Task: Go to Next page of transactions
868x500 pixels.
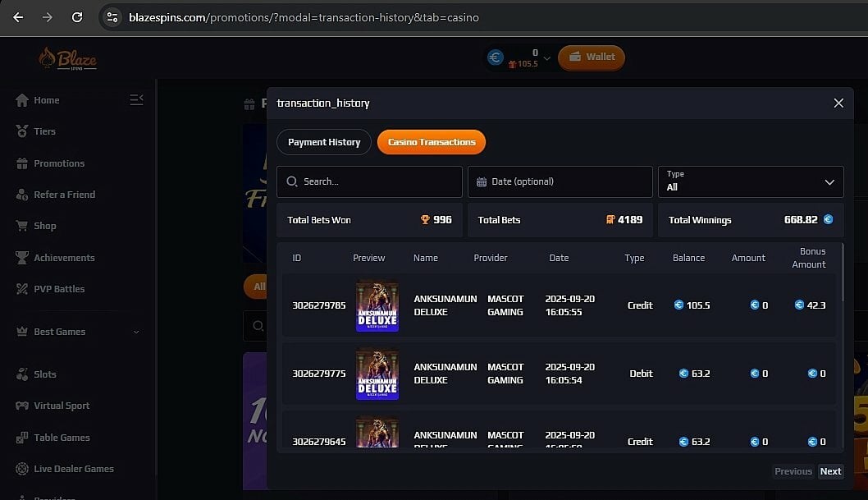Action: pos(830,472)
